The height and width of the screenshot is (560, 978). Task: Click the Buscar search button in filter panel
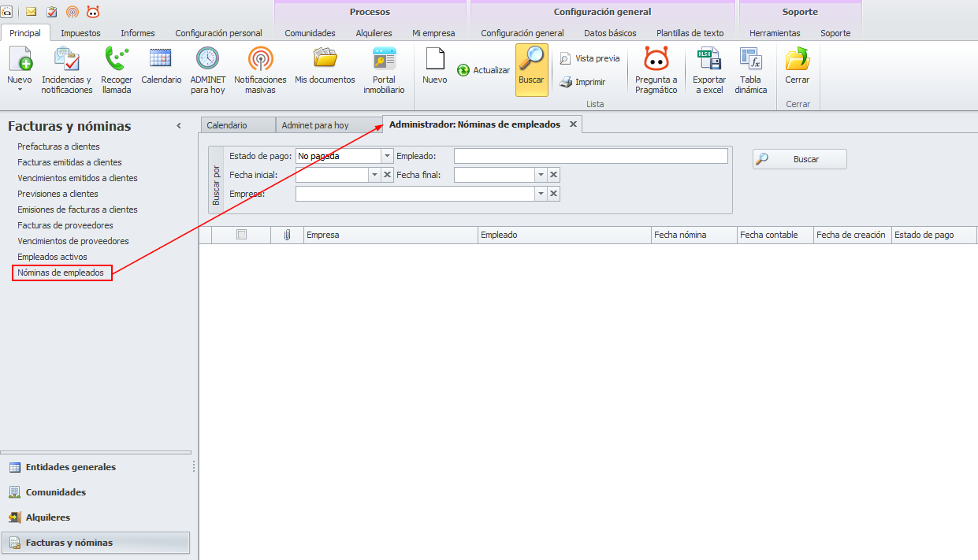click(x=800, y=159)
